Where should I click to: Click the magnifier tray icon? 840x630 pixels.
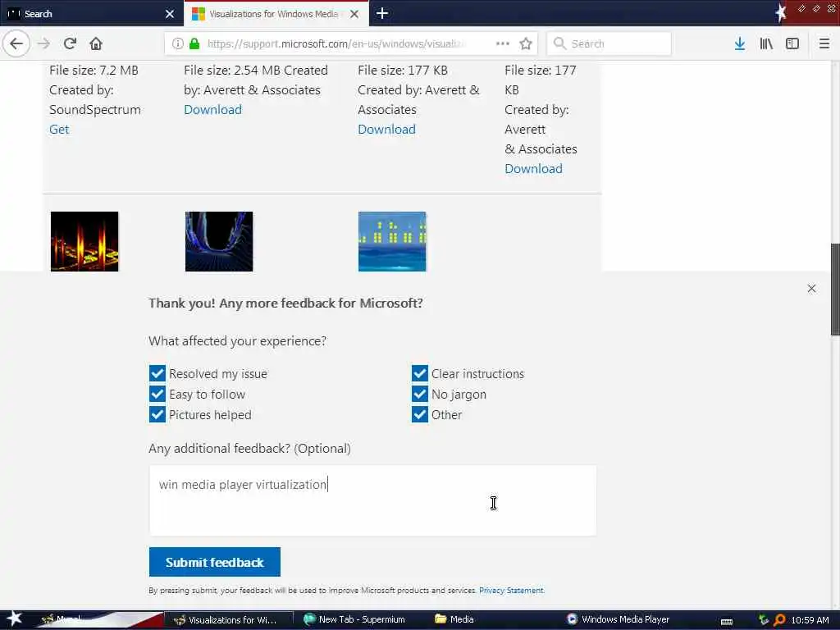pyautogui.click(x=779, y=620)
